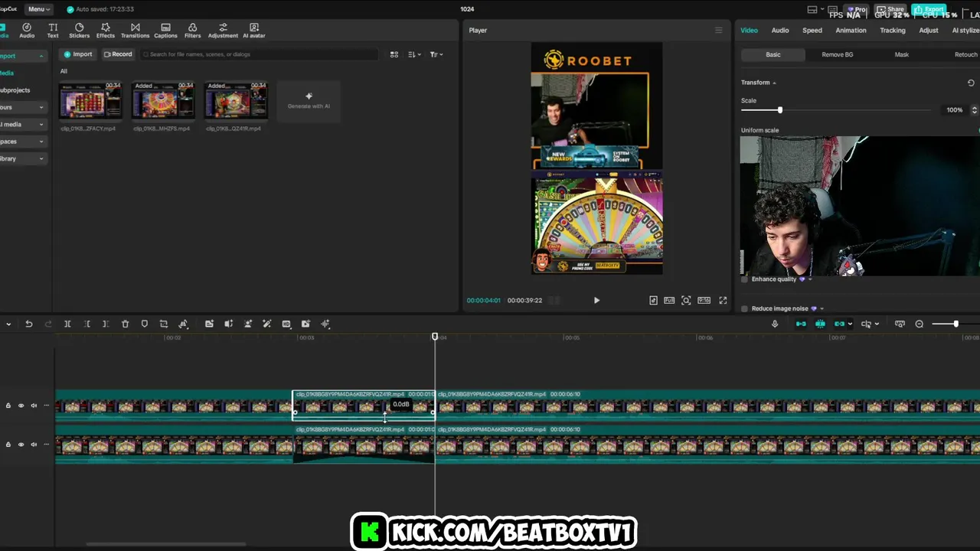Switch to the Audio inspector tab

780,31
